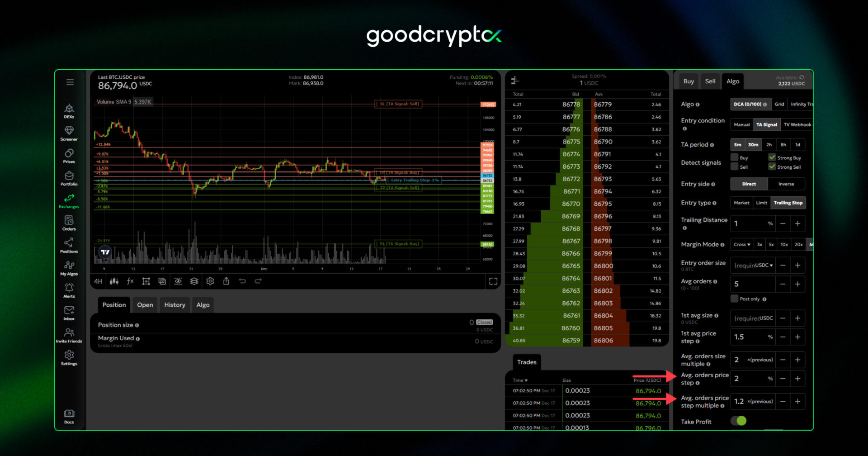Image resolution: width=868 pixels, height=456 pixels.
Task: Select Inverse entry side
Action: coord(786,184)
